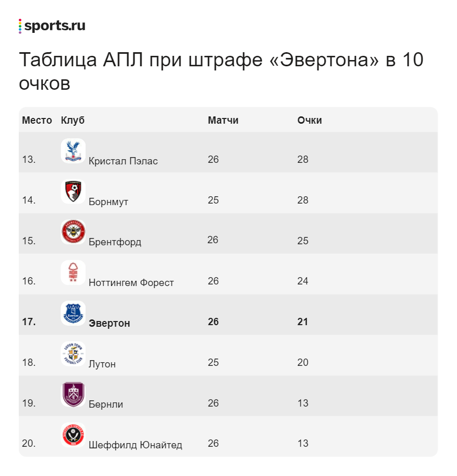The image size is (457, 476).
Task: Click the Everton club crest
Action: 73,313
